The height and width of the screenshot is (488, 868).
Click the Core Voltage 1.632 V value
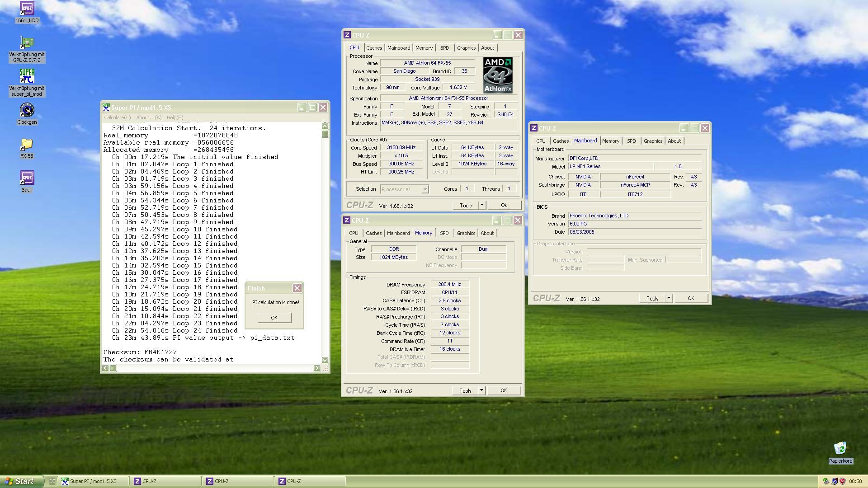[458, 88]
